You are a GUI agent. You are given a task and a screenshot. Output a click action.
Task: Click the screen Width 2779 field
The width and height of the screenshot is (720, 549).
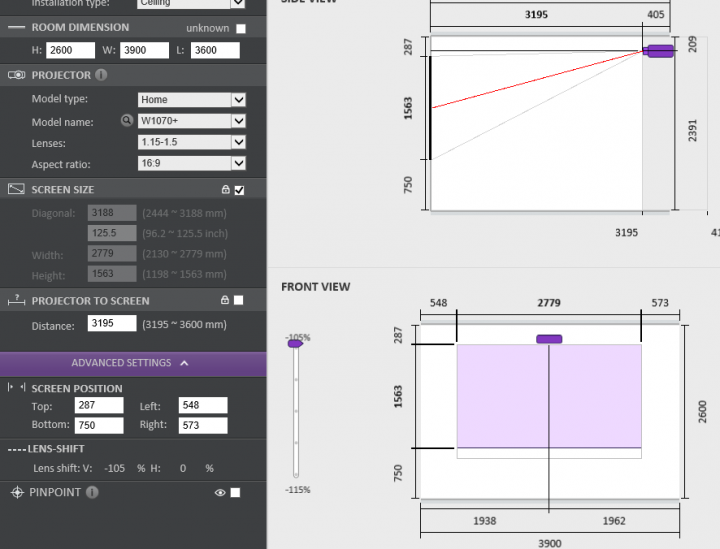[x=112, y=253]
